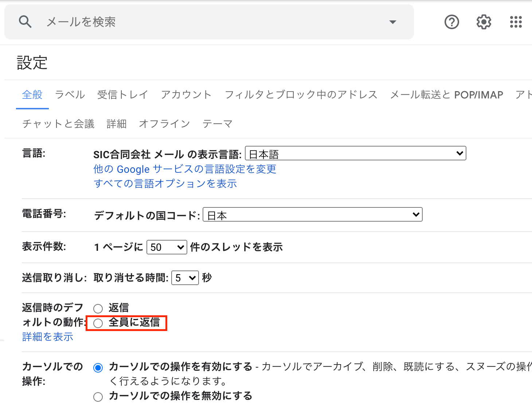Open the Google apps grid icon
532x409 pixels.
(516, 22)
